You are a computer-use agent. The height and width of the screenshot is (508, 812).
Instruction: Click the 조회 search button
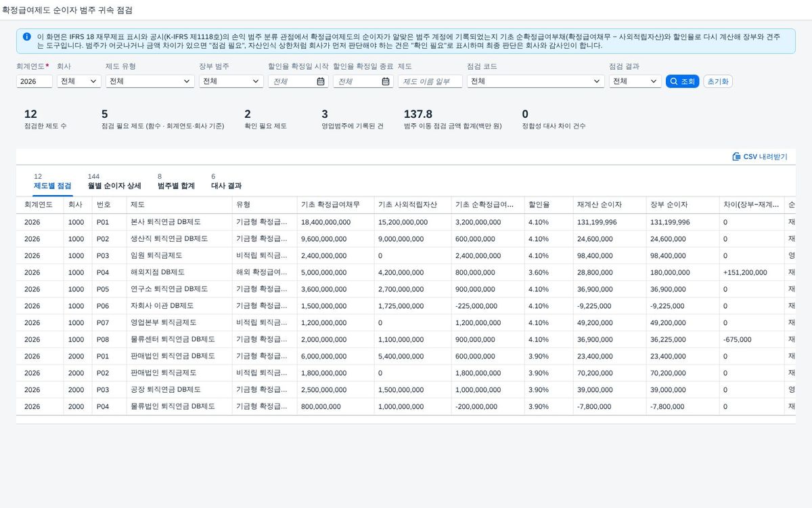click(682, 81)
